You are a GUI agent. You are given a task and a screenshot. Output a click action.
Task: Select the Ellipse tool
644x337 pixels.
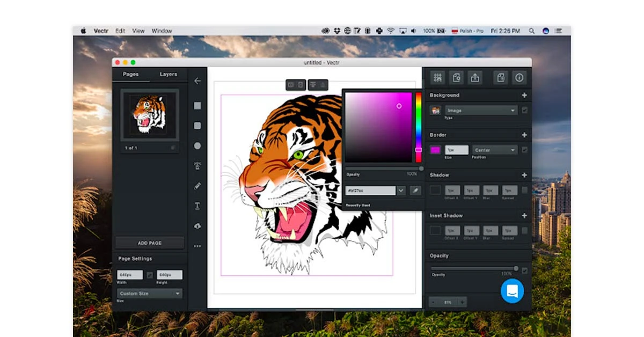pos(197,145)
